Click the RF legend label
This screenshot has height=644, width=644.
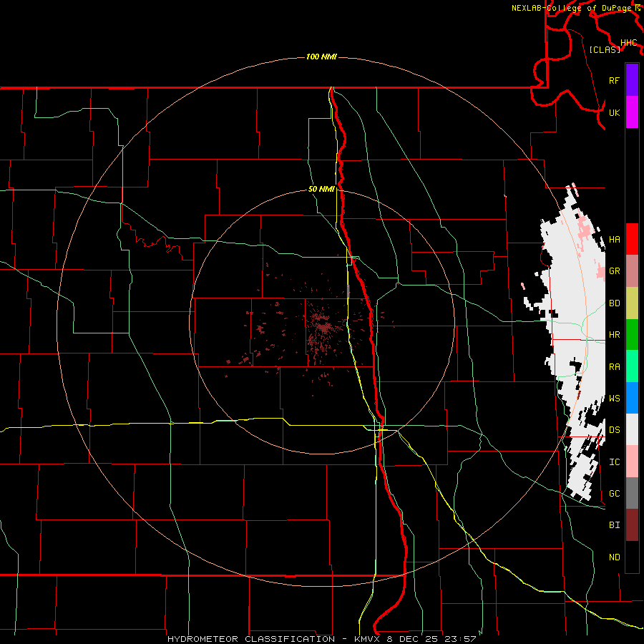tap(614, 80)
